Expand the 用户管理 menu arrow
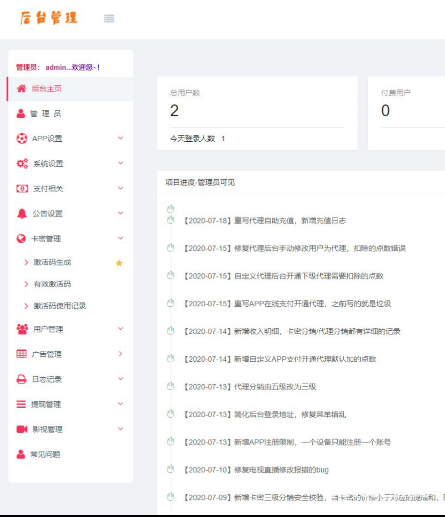Screen dimensions: 445x517 pyautogui.click(x=121, y=328)
